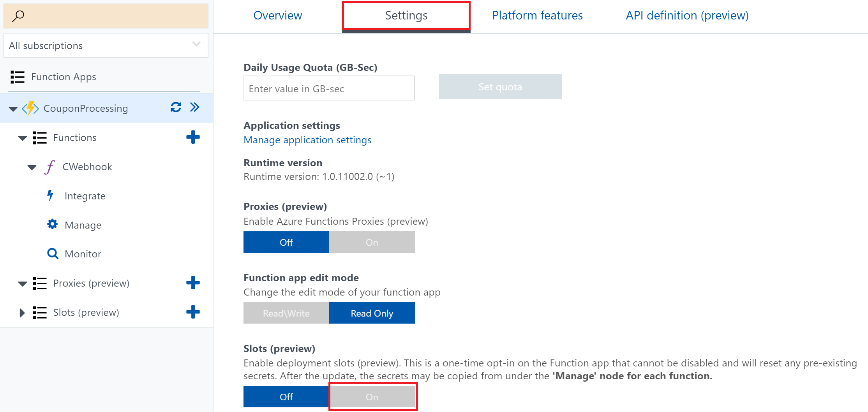The image size is (868, 412).
Task: Collapse the CWebhook function node
Action: pyautogui.click(x=32, y=167)
